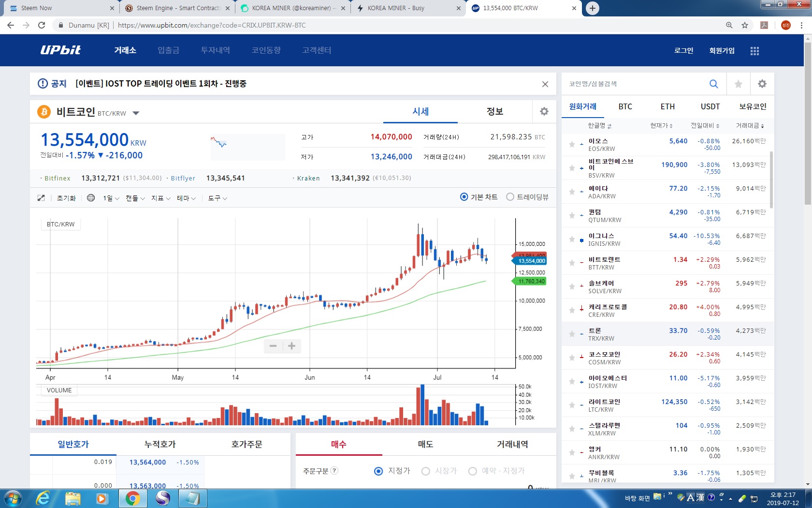Click 회원가입 link
This screenshot has width=812, height=508.
point(722,51)
